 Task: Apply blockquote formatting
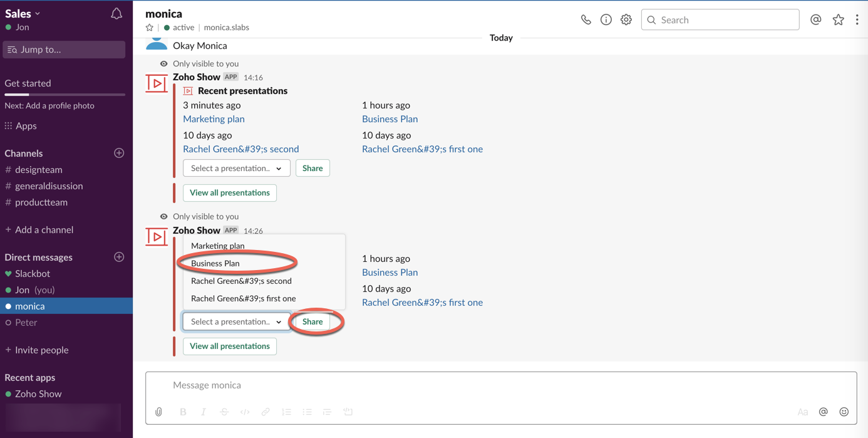tap(327, 412)
